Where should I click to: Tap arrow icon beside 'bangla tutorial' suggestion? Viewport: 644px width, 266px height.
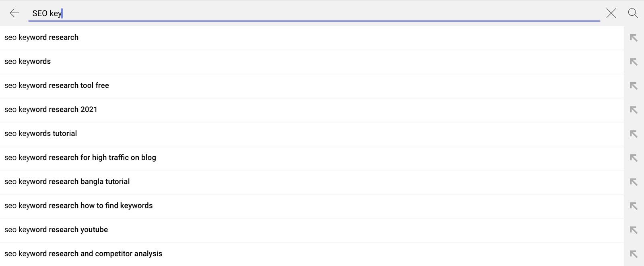634,182
